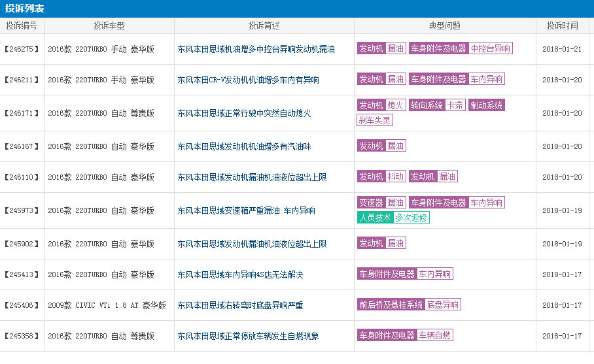Open complaint about 中控台异响发动机漏油

point(256,49)
